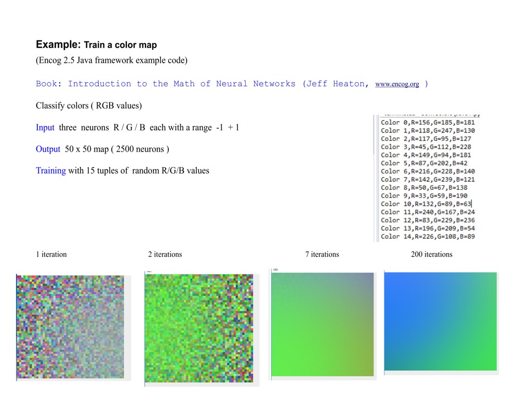Select the 200 iterations blue-green map image
This screenshot has height=399, width=532.
pyautogui.click(x=441, y=321)
